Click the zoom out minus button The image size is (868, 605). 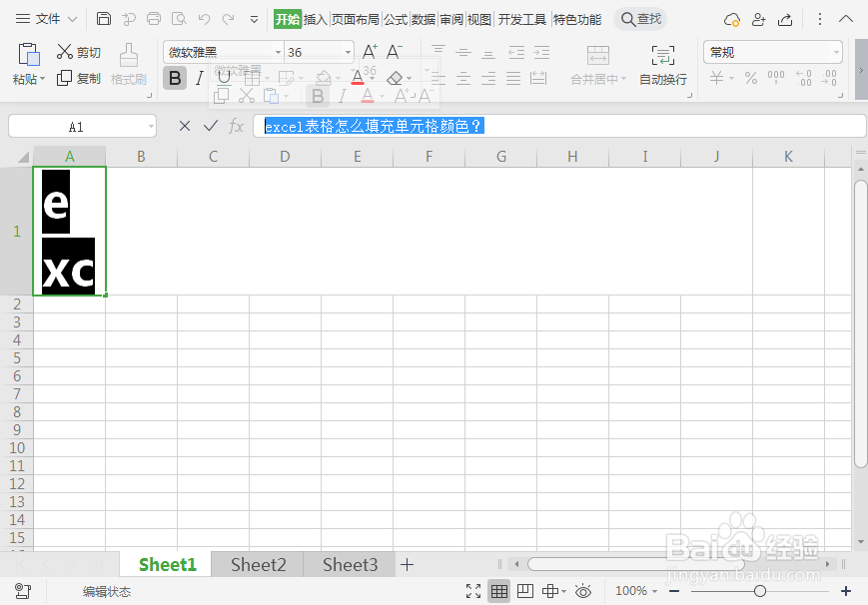(x=674, y=591)
